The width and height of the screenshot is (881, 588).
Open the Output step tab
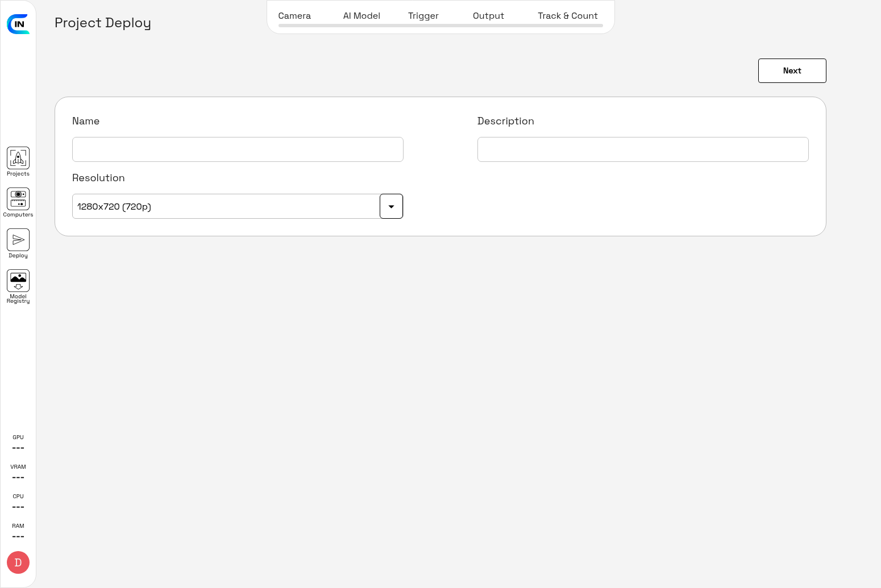click(488, 16)
